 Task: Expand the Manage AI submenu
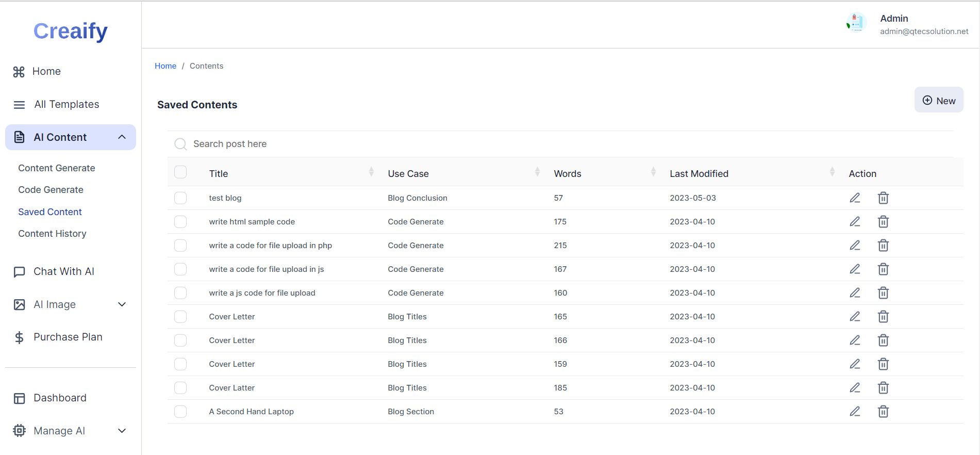tap(122, 431)
